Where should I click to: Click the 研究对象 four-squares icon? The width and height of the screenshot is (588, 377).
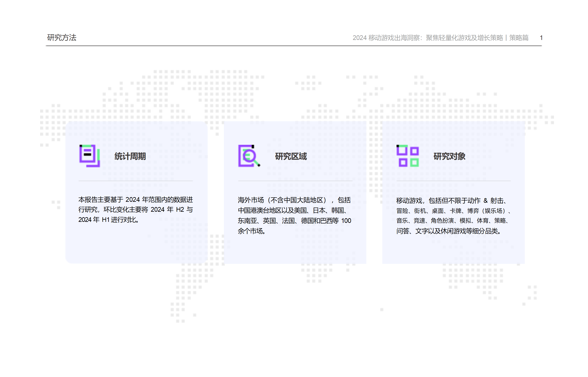(407, 156)
